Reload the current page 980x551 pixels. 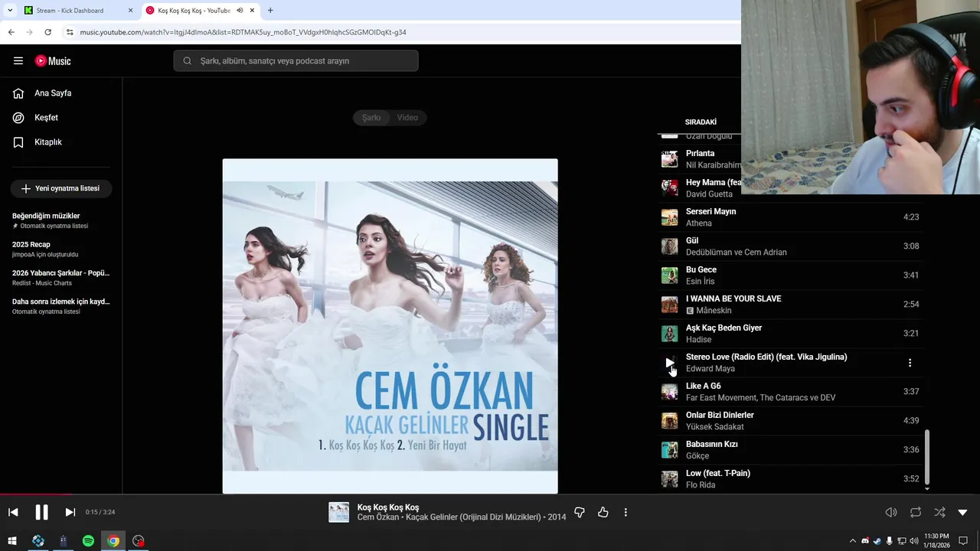(47, 32)
